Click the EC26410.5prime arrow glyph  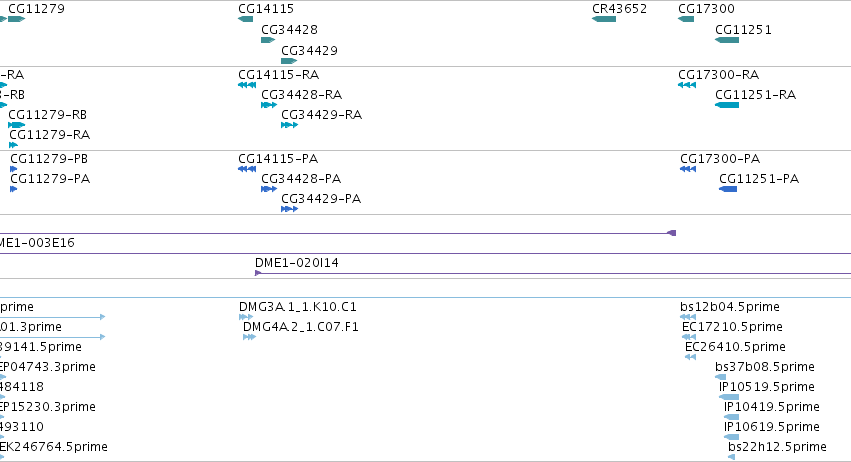coord(690,357)
